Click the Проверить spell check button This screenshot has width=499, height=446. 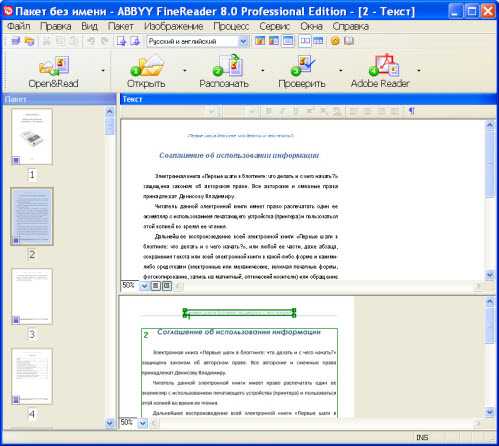pos(302,71)
